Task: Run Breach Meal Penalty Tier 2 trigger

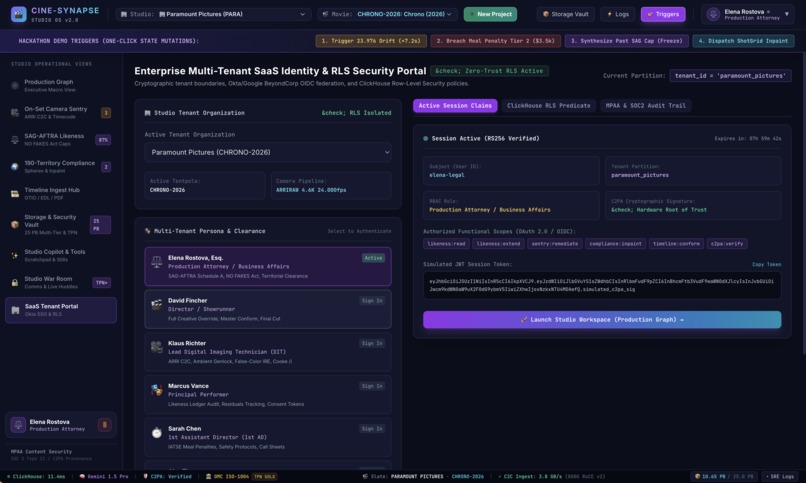Action: [x=495, y=41]
